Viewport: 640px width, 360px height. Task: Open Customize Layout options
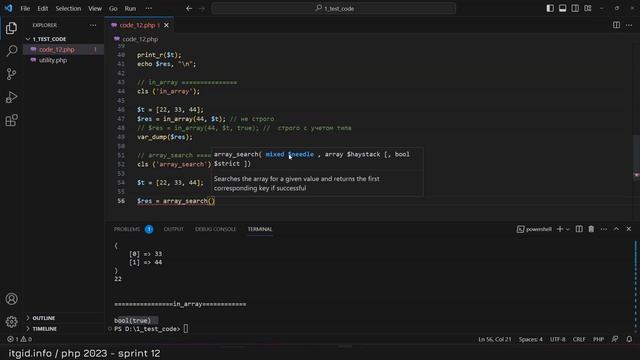point(588,8)
